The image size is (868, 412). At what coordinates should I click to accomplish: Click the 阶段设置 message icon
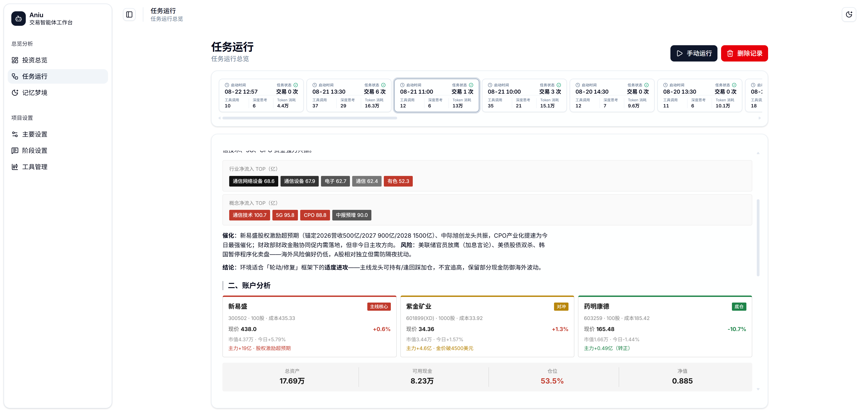[x=15, y=150]
